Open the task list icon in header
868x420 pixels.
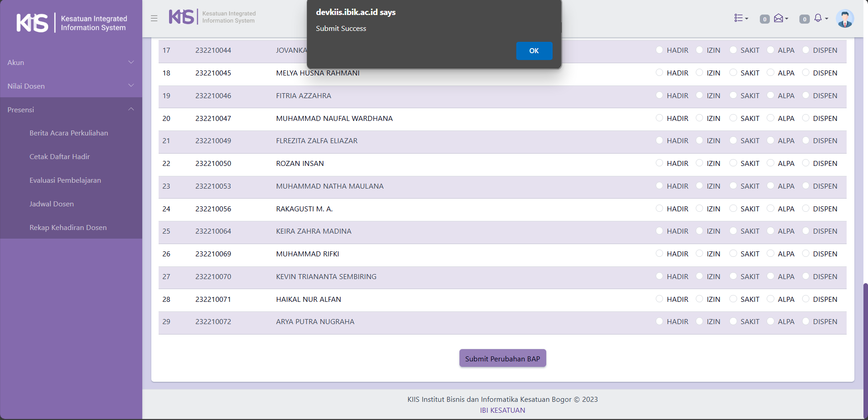pyautogui.click(x=740, y=18)
